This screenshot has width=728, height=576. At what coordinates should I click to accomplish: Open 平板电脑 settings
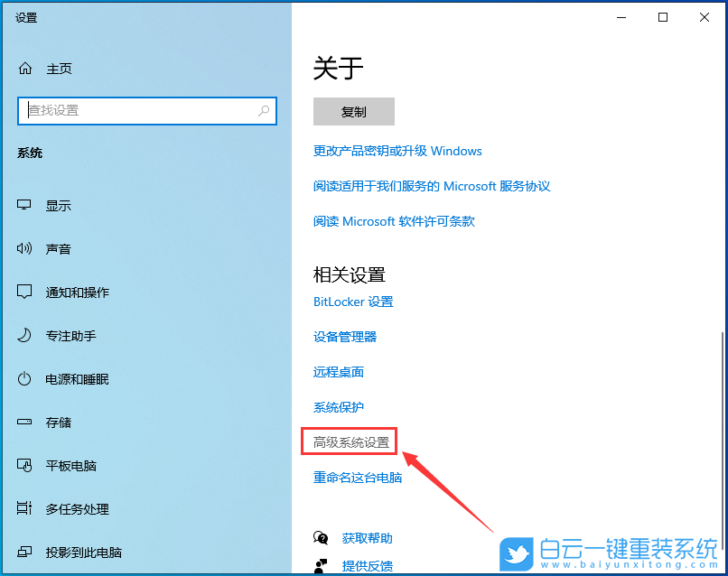point(26,465)
